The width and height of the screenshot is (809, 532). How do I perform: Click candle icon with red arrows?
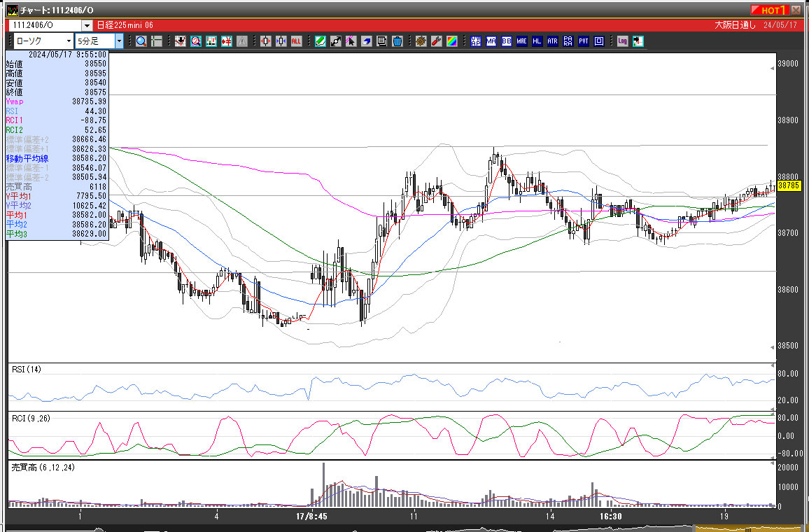pyautogui.click(x=265, y=41)
